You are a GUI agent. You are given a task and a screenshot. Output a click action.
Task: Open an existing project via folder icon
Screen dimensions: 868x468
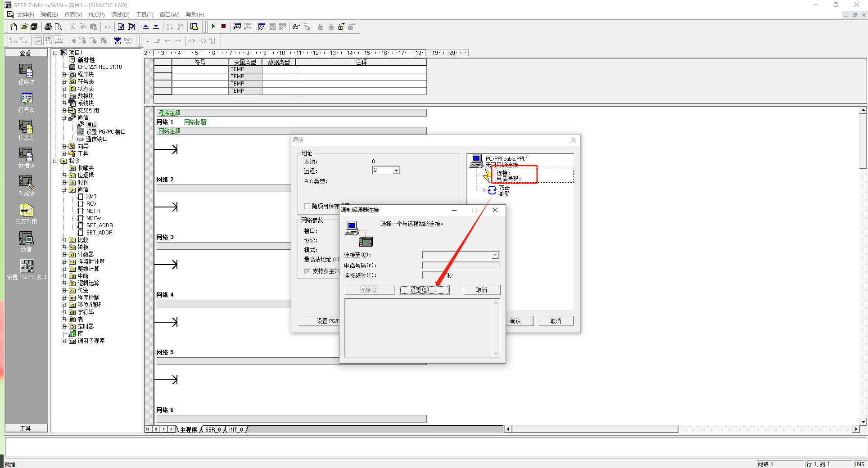[x=24, y=27]
